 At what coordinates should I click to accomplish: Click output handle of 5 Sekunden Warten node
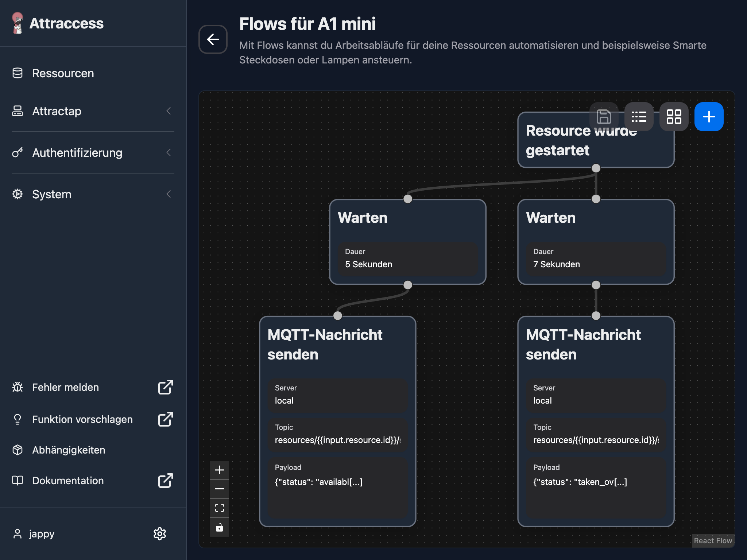[408, 285]
